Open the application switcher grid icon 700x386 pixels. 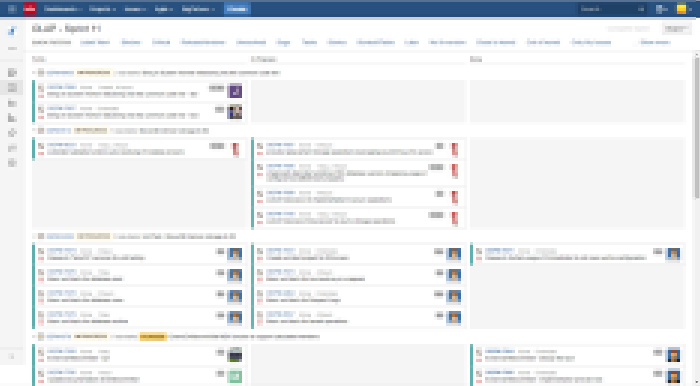[x=12, y=9]
